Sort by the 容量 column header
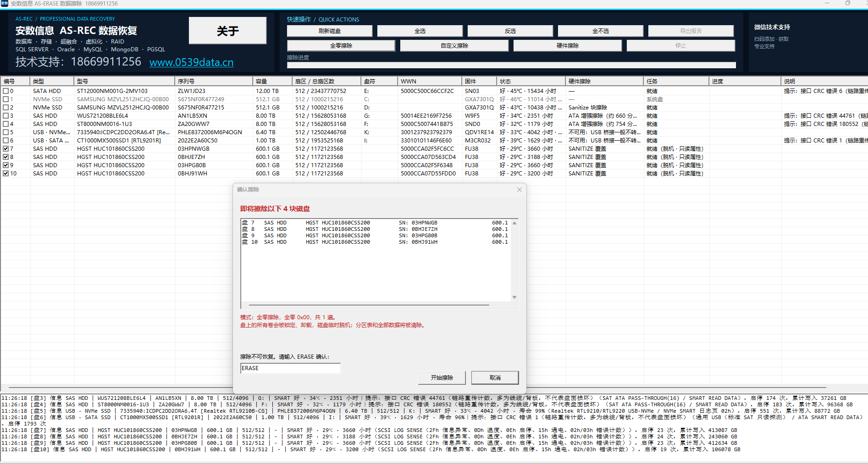 (x=272, y=82)
